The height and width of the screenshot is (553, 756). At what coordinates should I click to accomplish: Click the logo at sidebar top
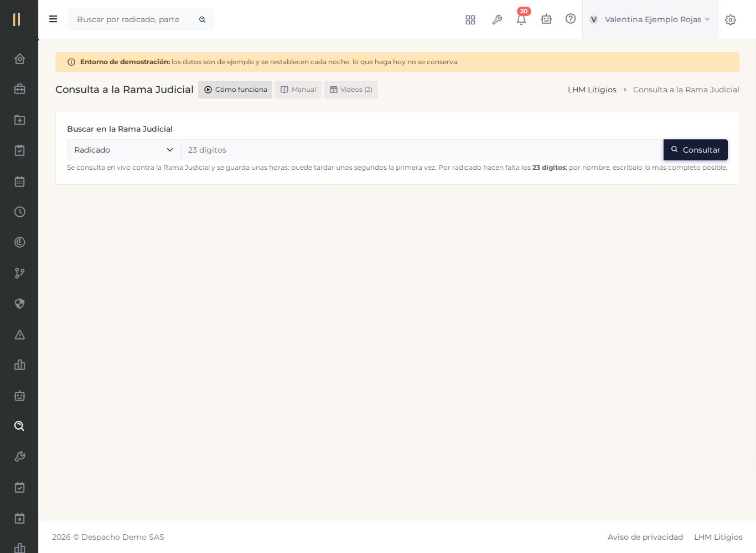pyautogui.click(x=17, y=19)
